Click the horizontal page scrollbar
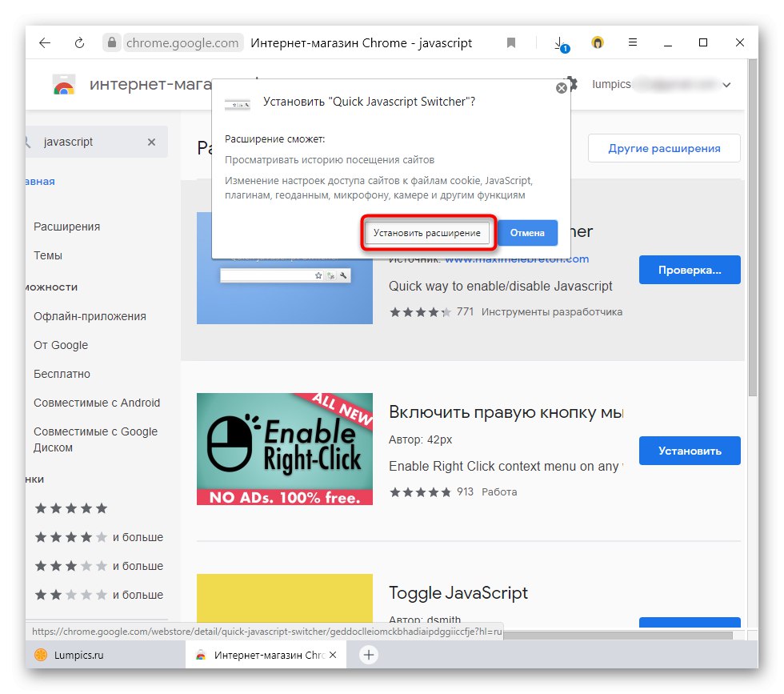 tap(618, 635)
